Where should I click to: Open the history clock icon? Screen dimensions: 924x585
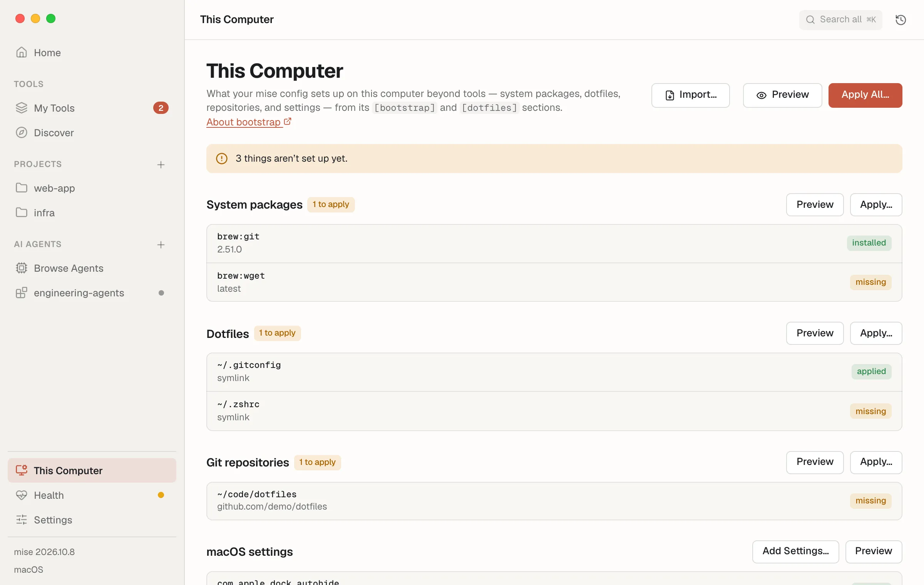click(901, 20)
